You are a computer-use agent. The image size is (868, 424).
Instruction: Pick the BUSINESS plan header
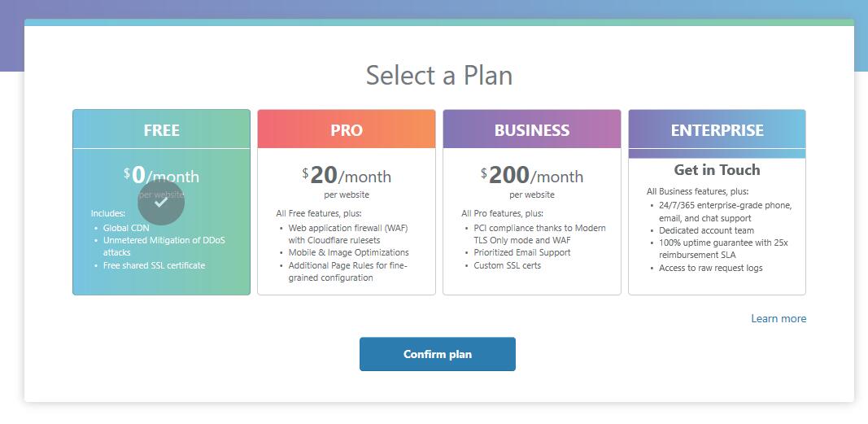point(532,130)
